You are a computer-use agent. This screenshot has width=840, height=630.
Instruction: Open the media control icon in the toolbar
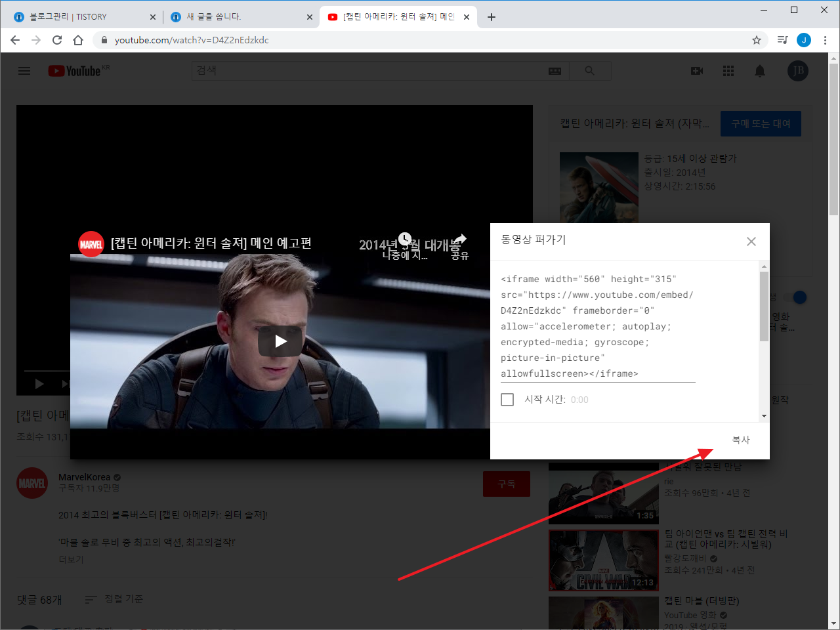[x=782, y=40]
